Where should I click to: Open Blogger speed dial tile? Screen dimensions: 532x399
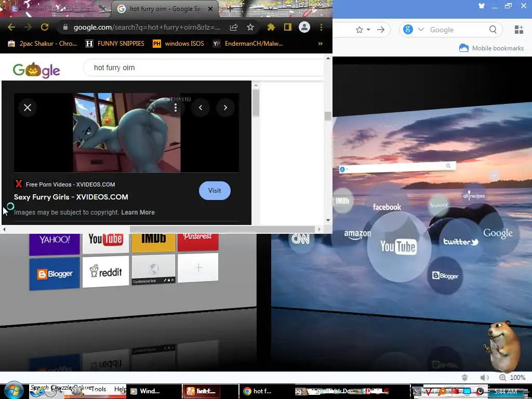54,273
